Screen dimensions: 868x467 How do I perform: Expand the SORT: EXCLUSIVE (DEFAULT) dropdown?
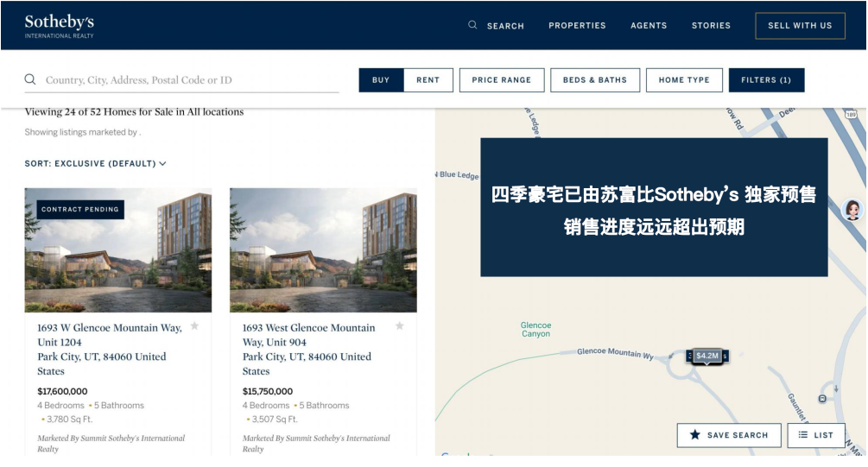tap(95, 164)
